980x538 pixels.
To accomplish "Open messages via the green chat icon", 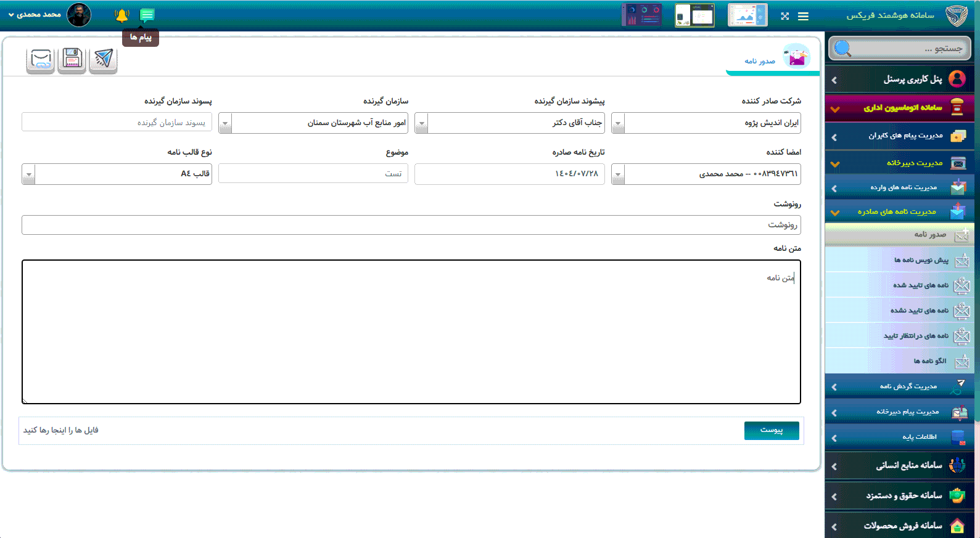I will coord(147,15).
